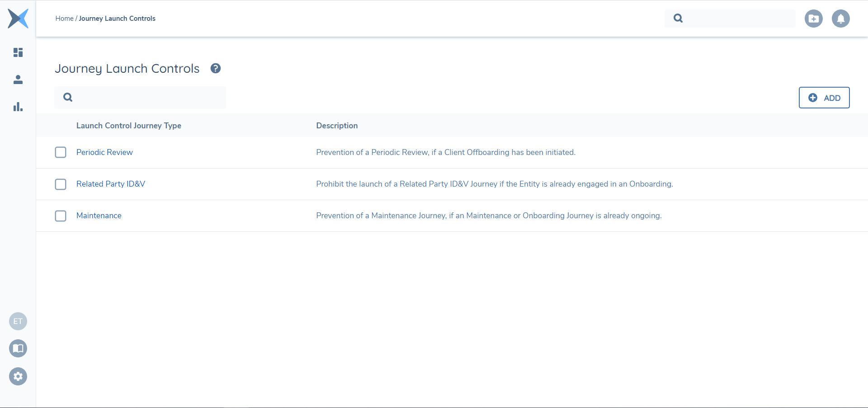The width and height of the screenshot is (868, 408).
Task: Tick the Maintenance row checkbox
Action: point(61,216)
